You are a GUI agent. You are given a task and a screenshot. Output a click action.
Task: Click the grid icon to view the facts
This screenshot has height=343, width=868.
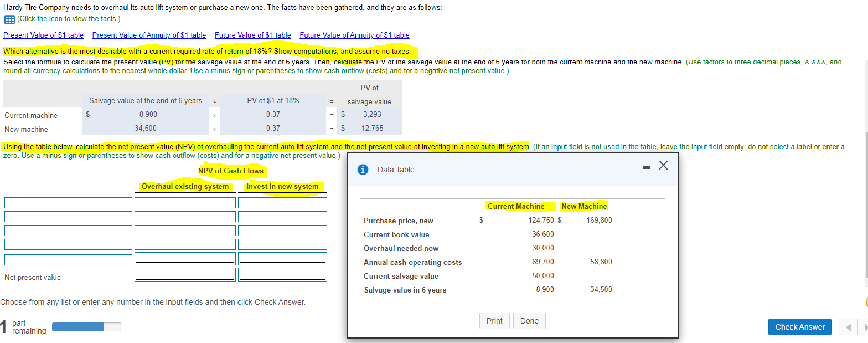pyautogui.click(x=9, y=19)
